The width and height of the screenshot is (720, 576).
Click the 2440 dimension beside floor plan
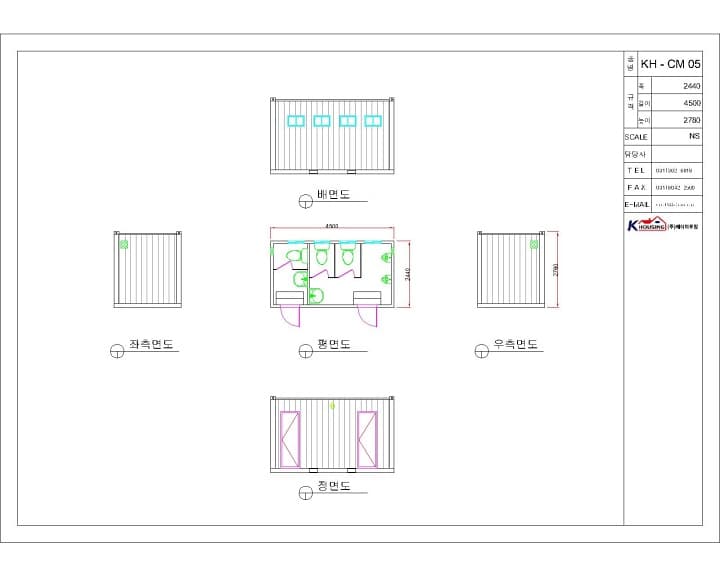pyautogui.click(x=407, y=274)
